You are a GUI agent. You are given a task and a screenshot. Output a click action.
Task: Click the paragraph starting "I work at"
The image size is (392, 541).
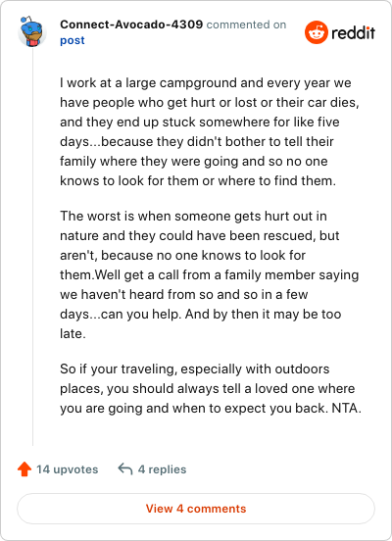[210, 131]
